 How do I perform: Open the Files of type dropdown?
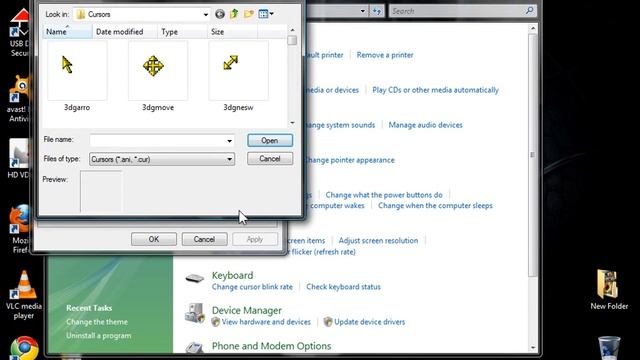click(x=162, y=159)
